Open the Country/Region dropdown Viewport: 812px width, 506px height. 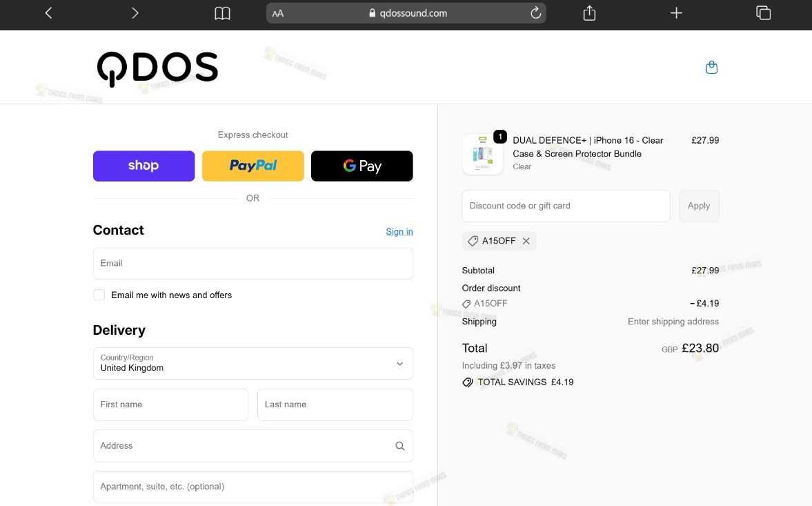(x=253, y=363)
